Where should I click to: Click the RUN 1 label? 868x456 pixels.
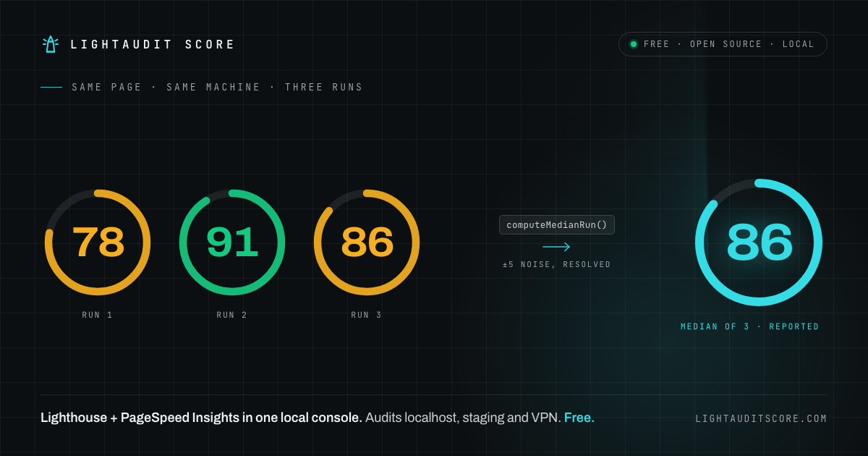click(x=98, y=315)
